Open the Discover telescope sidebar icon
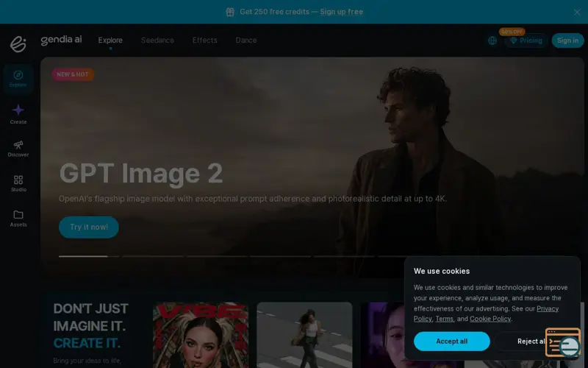588x368 pixels. pos(18,149)
